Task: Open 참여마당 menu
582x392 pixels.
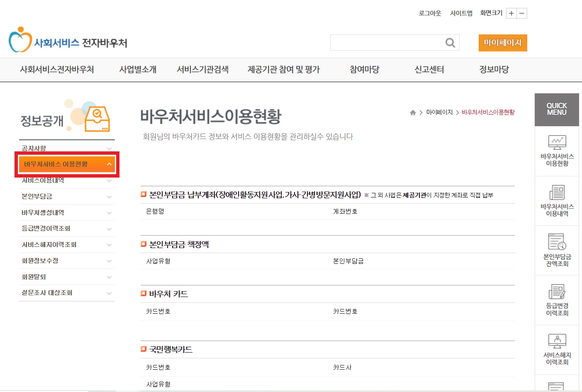Action: coord(364,70)
